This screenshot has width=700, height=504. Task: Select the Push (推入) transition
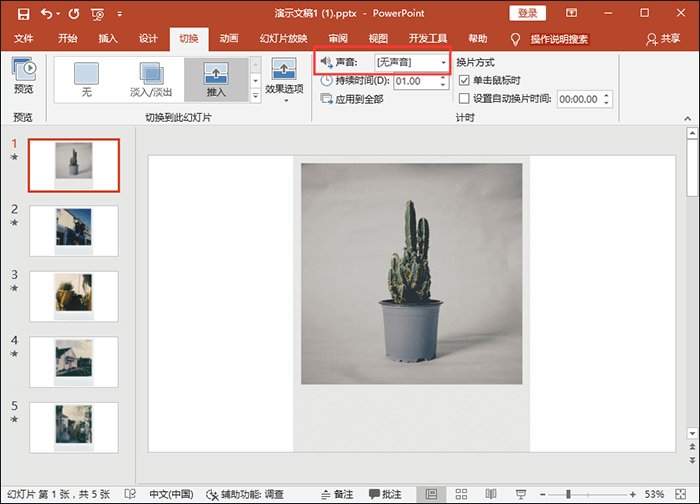[x=216, y=79]
